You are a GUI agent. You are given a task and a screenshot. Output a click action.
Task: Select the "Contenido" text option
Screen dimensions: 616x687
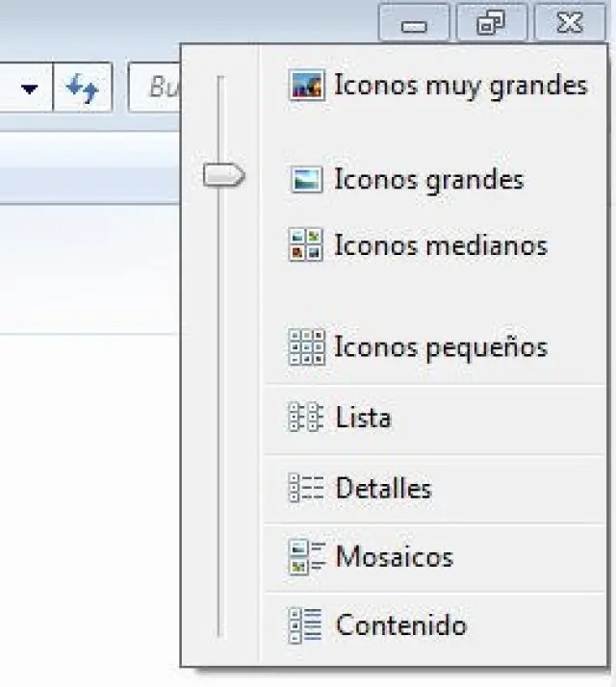[x=400, y=625]
